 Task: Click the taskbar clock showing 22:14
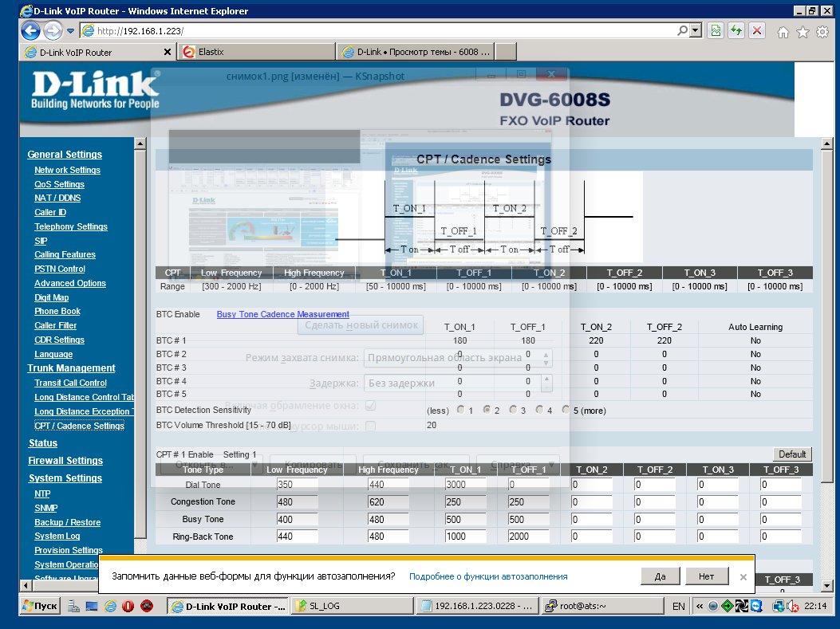click(x=815, y=606)
